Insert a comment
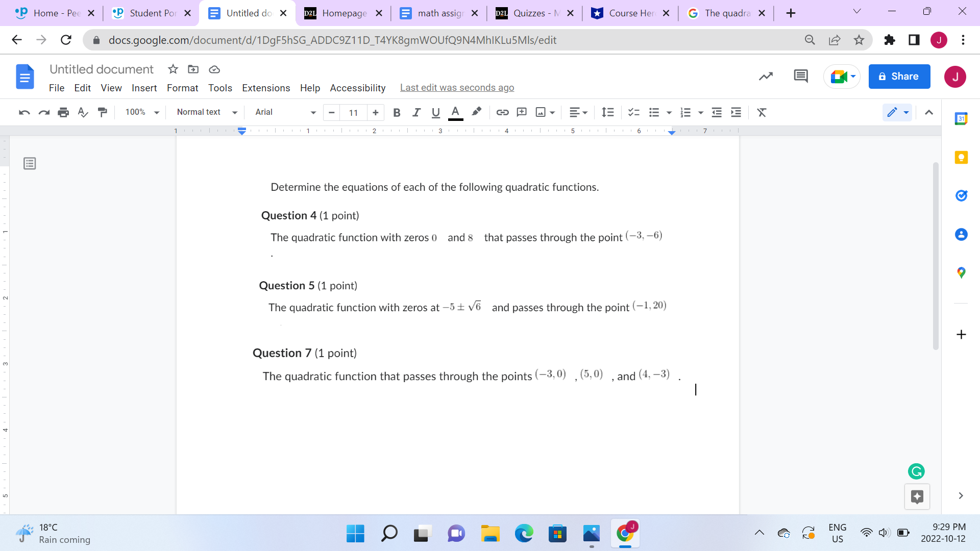Viewport: 980px width, 551px height. click(x=521, y=112)
